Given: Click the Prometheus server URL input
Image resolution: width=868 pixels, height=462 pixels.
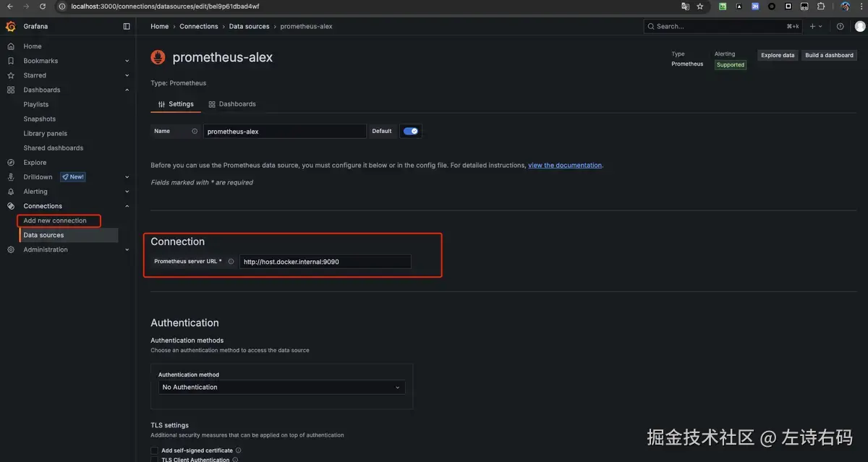Looking at the screenshot, I should (325, 262).
